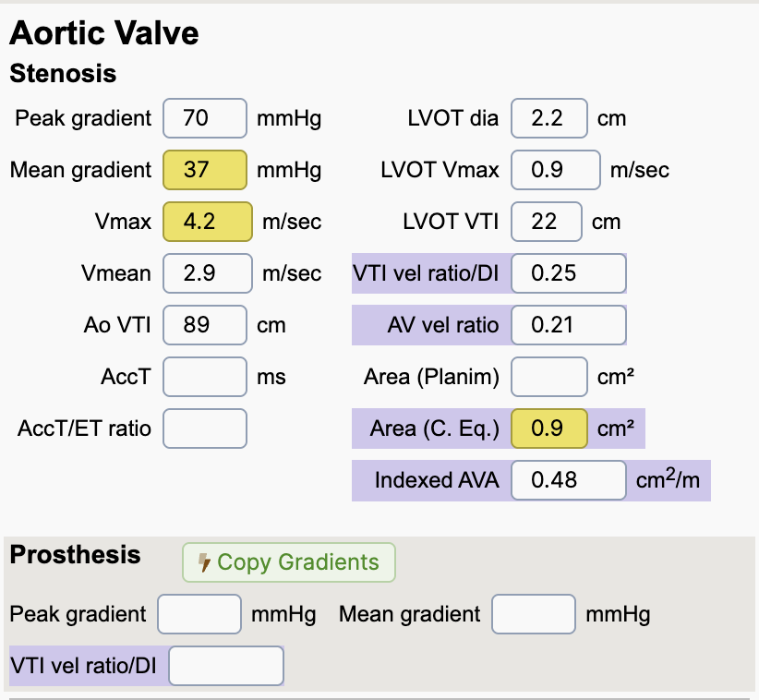
Task: Select the AccT/ET ratio field
Action: click(x=205, y=428)
